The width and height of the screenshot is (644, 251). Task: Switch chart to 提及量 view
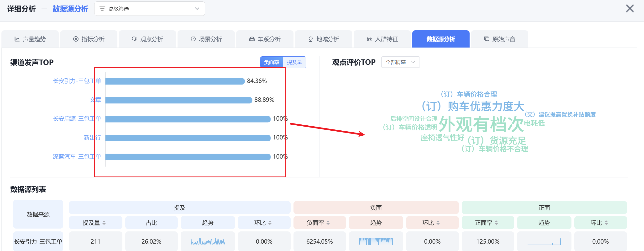pos(294,62)
